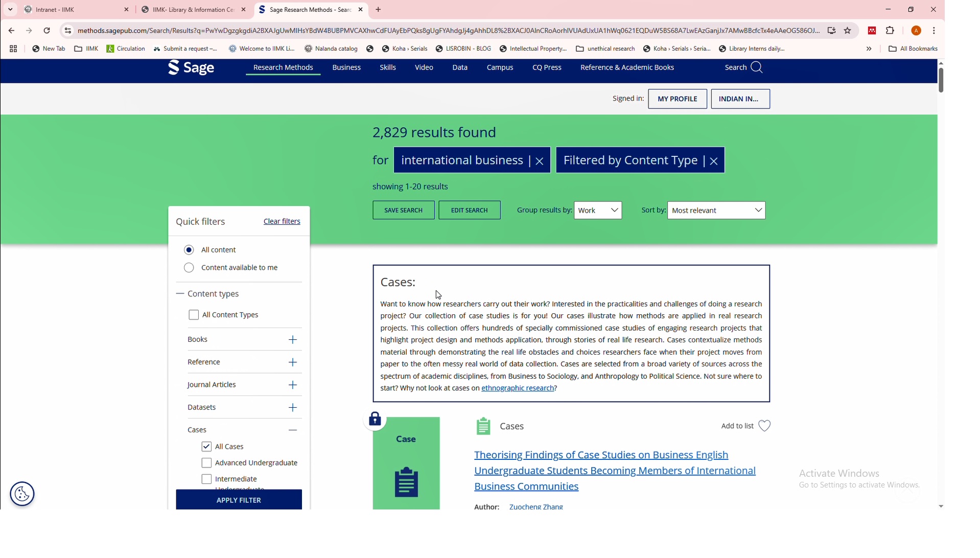Reload the page using refresh icon

tap(46, 31)
